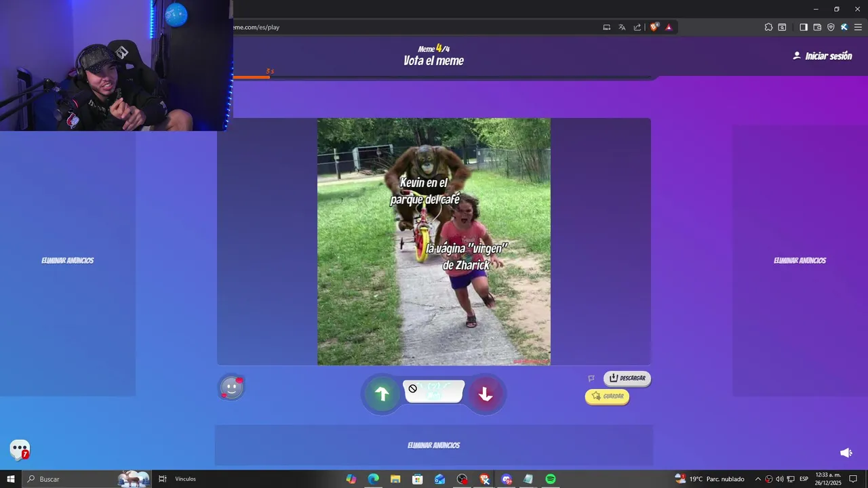Open Mail app from taskbar
868x488 pixels.
[x=440, y=479]
